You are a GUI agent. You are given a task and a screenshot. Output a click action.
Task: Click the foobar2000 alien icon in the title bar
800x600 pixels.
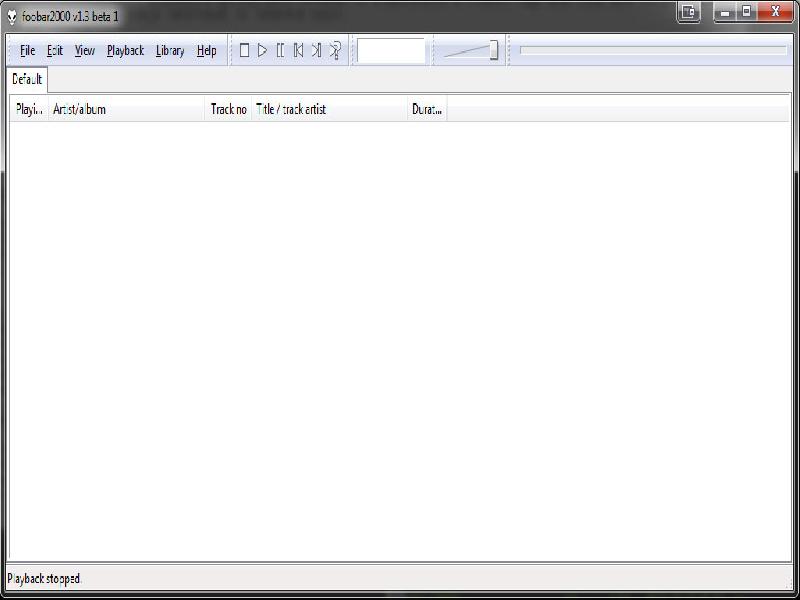click(12, 17)
